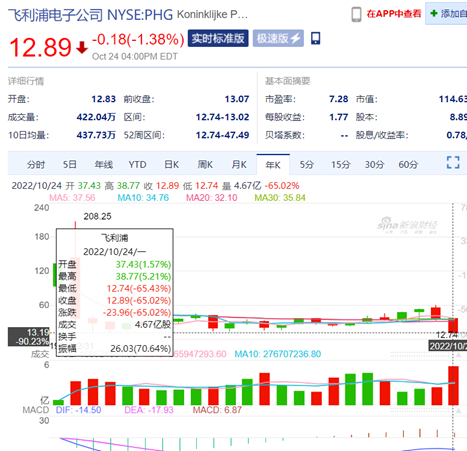
Task: Click the MA10: 34.76 indicator label
Action: tap(143, 198)
